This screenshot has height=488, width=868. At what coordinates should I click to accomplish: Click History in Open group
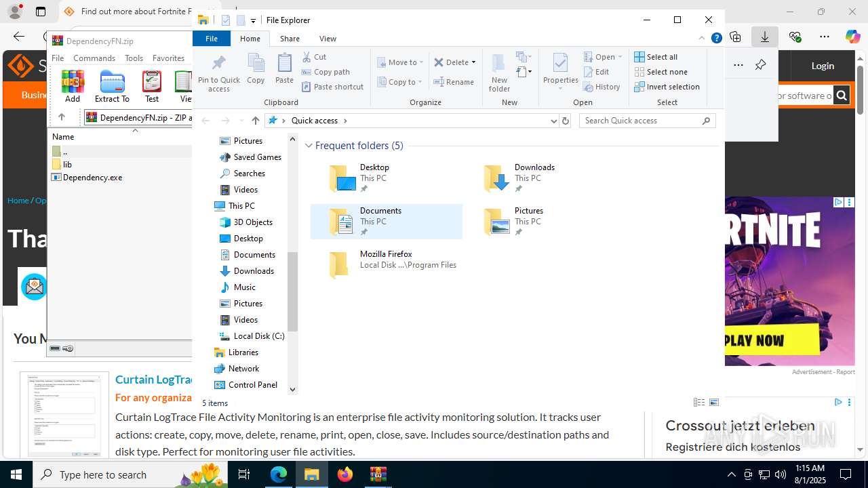click(x=601, y=87)
